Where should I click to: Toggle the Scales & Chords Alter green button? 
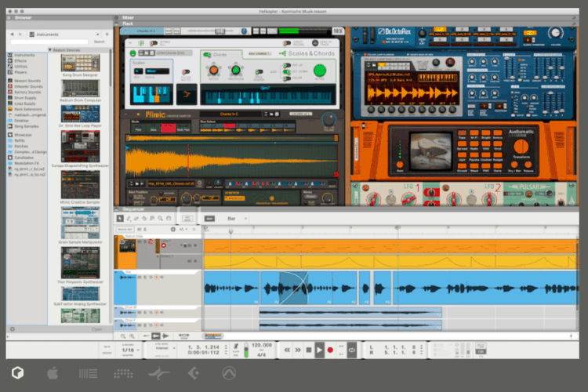coord(320,70)
